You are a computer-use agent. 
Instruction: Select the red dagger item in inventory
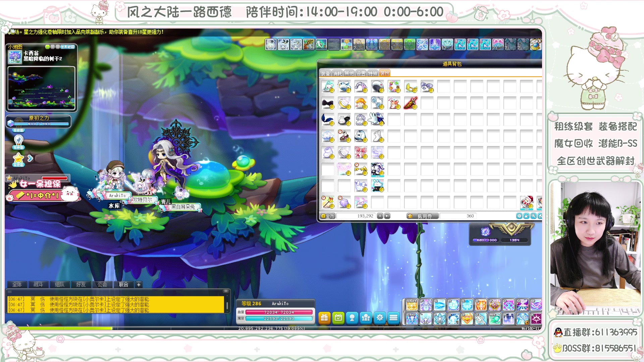coord(411,103)
